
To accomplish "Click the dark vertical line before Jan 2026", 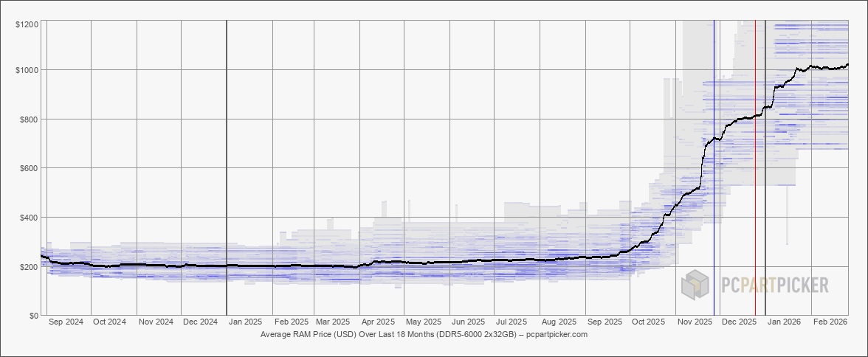I will [x=765, y=184].
